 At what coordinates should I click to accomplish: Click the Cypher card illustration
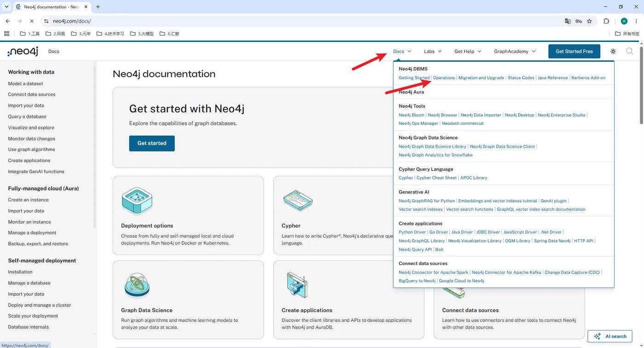pos(298,201)
